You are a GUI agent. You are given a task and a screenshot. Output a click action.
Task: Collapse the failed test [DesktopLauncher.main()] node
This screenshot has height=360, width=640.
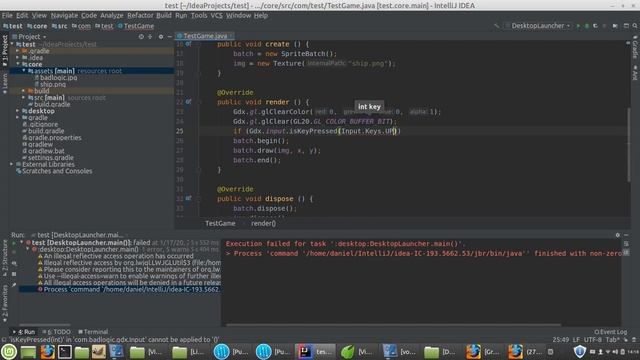(22, 242)
